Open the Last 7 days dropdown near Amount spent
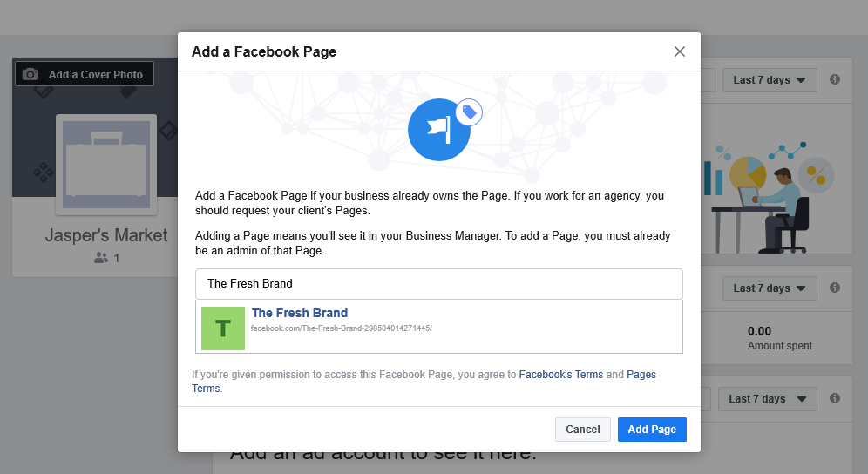868x474 pixels. coord(770,288)
